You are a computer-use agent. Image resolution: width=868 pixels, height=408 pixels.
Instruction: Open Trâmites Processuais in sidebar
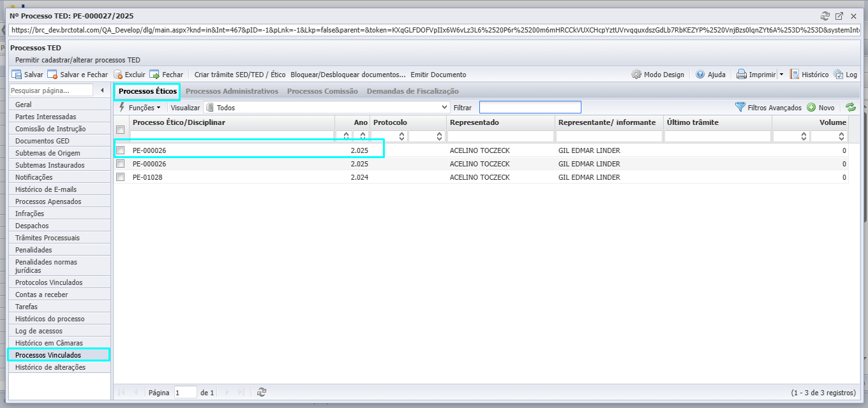59,238
